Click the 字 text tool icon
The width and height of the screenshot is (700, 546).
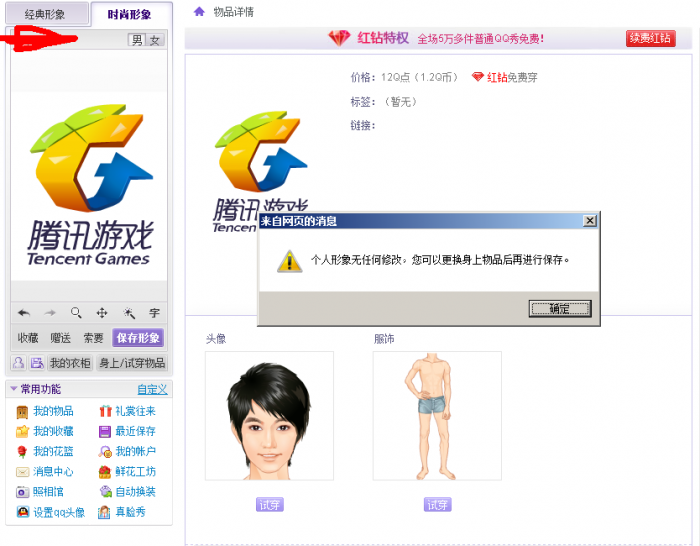point(154,313)
